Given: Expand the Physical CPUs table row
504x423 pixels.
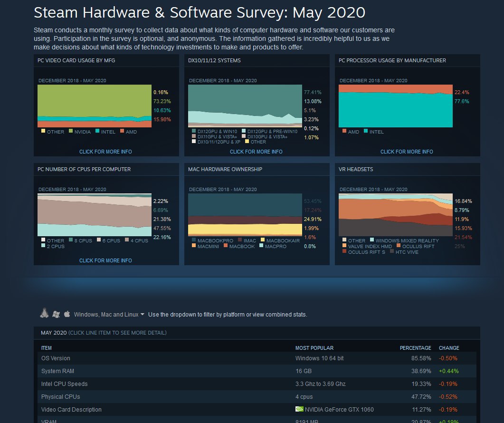Looking at the screenshot, I should point(257,397).
